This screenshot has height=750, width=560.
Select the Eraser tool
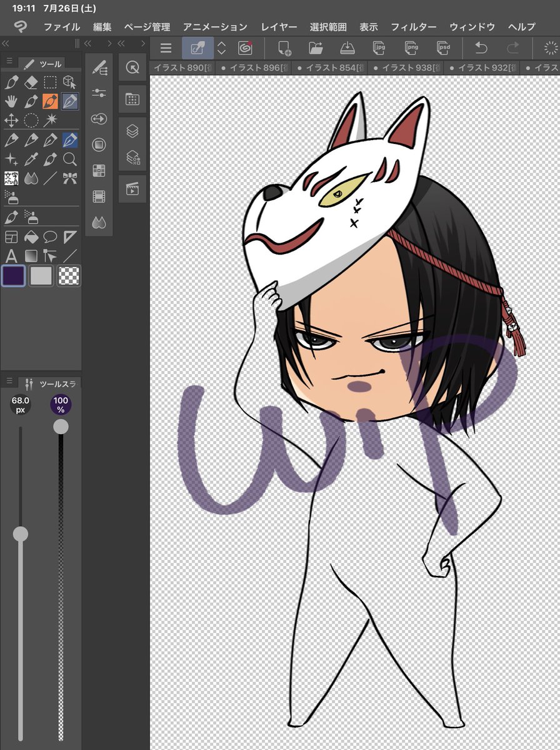click(x=31, y=83)
